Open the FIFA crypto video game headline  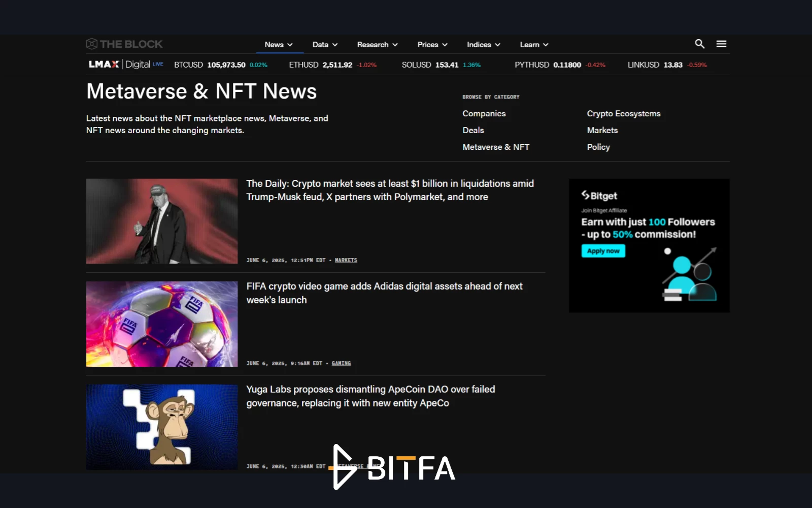coord(384,293)
